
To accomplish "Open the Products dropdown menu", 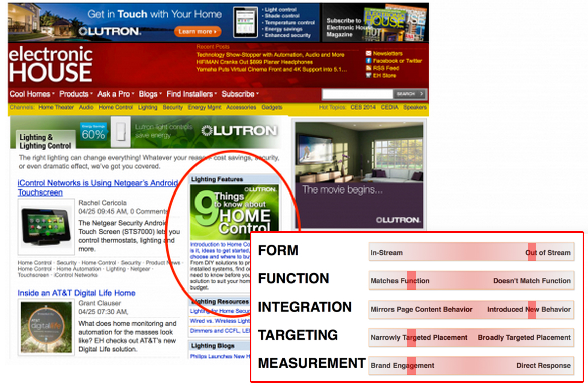I will (x=76, y=94).
